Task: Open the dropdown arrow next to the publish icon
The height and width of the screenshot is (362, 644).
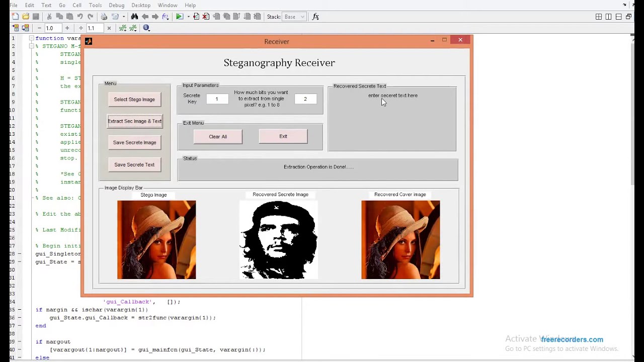Action: pyautogui.click(x=123, y=17)
